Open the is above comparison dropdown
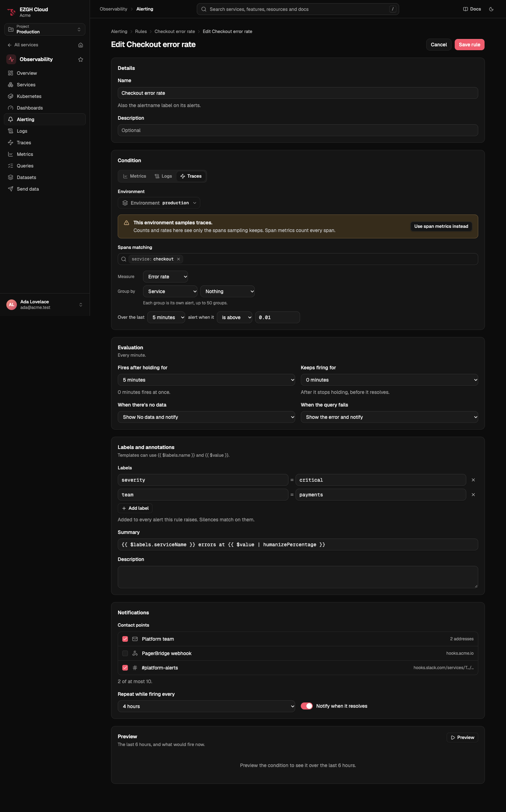Screen dimensions: 506x812 (x=235, y=317)
